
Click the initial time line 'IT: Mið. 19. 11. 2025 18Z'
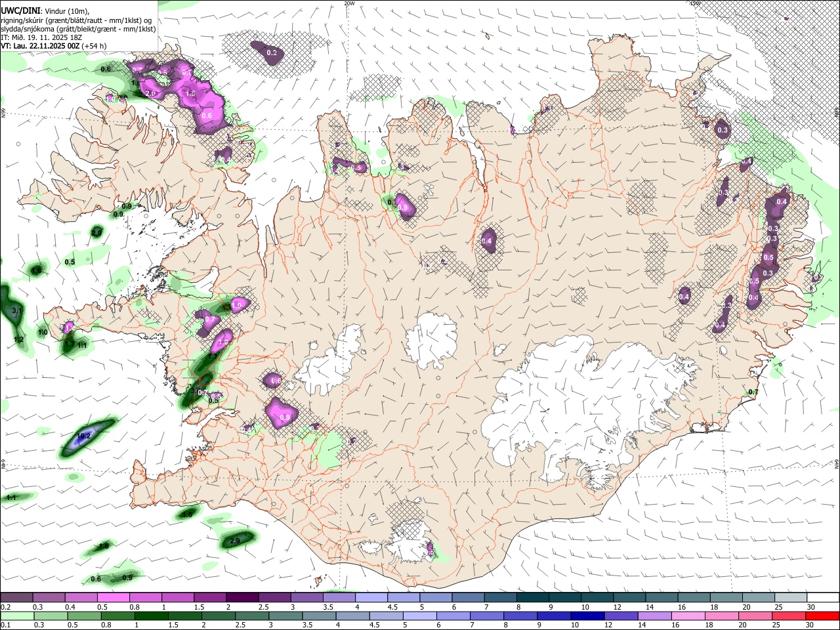(41, 37)
